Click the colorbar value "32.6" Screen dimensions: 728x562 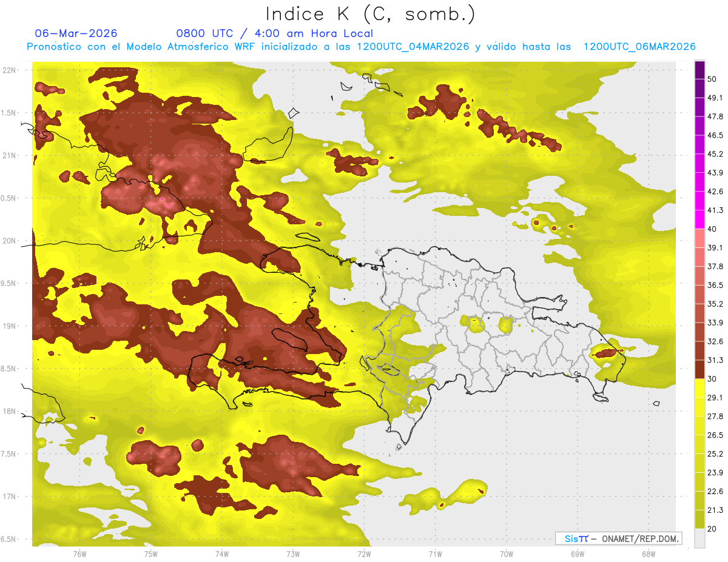[715, 341]
